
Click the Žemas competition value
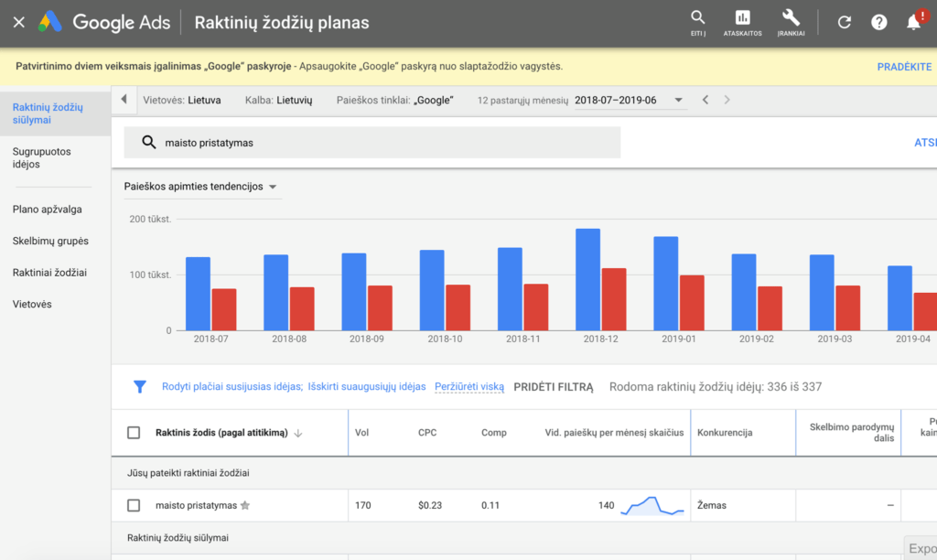pyautogui.click(x=712, y=506)
